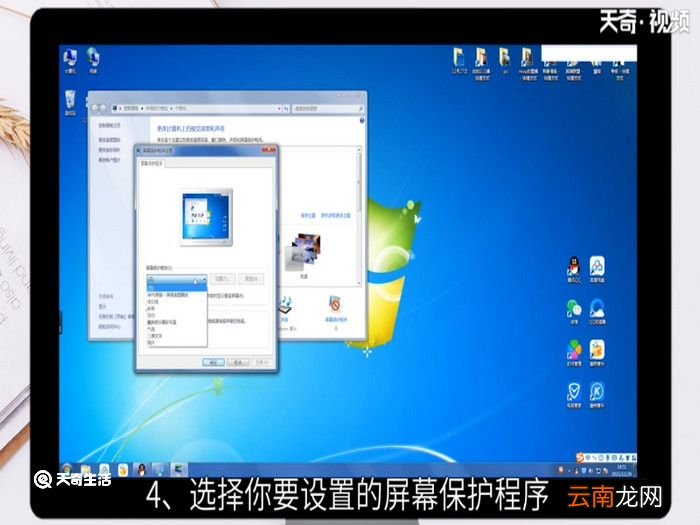Open the yellow-orange shortcut beside the clover icon
Viewport: 700px width, 525px height.
click(x=597, y=353)
